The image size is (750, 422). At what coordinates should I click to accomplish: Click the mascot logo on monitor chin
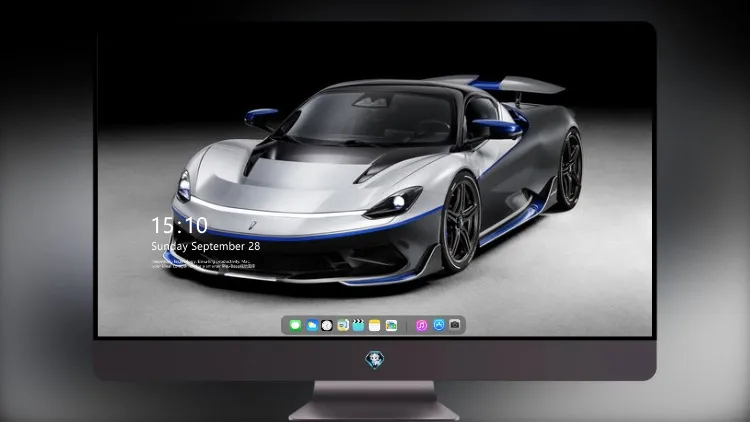coord(375,360)
